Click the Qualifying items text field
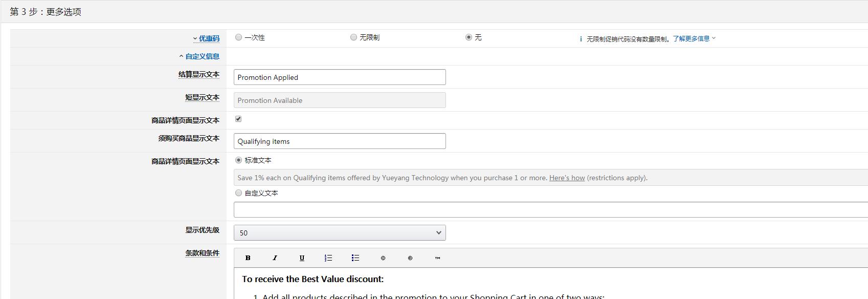The width and height of the screenshot is (868, 299). [340, 141]
